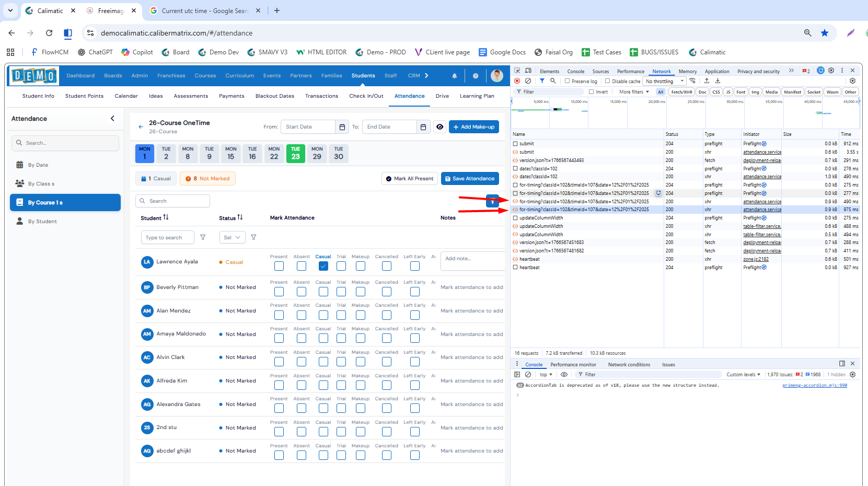Screen dimensions: 868x486
Task: Click the notification bell icon
Action: coord(454,76)
